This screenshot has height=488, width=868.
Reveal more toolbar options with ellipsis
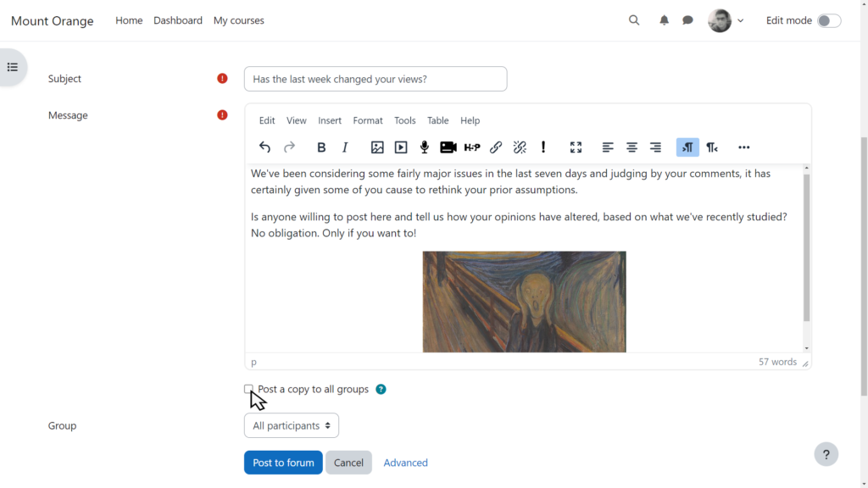click(x=743, y=147)
